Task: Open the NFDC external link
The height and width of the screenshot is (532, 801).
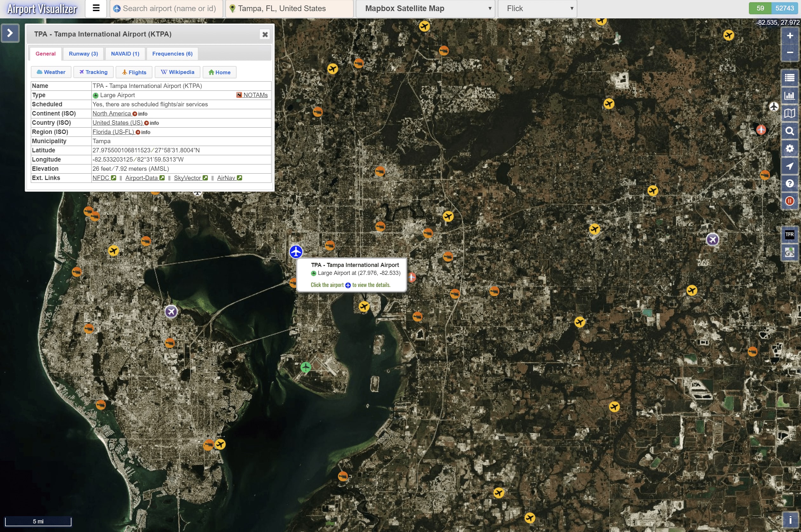Action: point(104,178)
